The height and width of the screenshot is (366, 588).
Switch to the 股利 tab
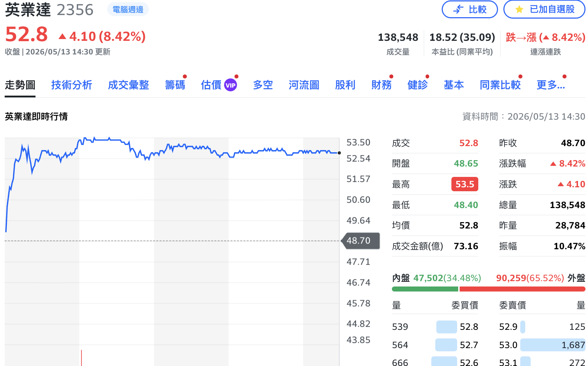[x=345, y=85]
